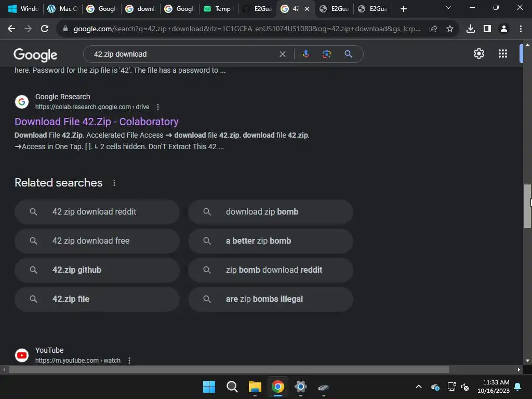Bookmark this tab with the star
Screen dimensions: 532x399
[x=450, y=29]
